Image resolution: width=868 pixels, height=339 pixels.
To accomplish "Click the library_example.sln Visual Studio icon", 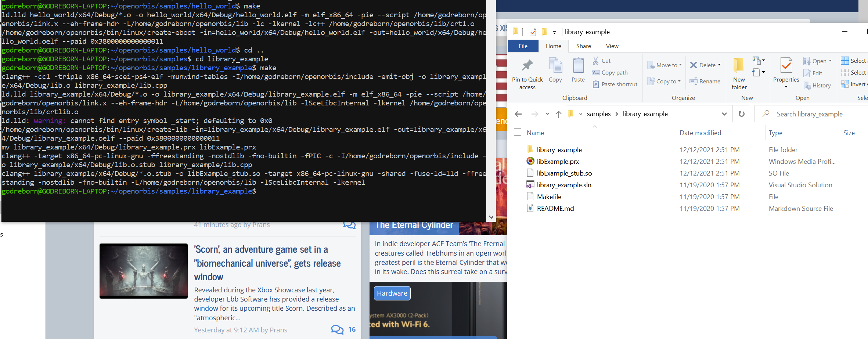I will tap(530, 185).
